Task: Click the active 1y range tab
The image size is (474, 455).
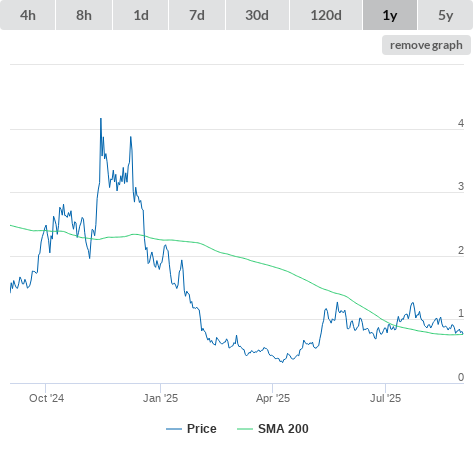Action: click(390, 15)
